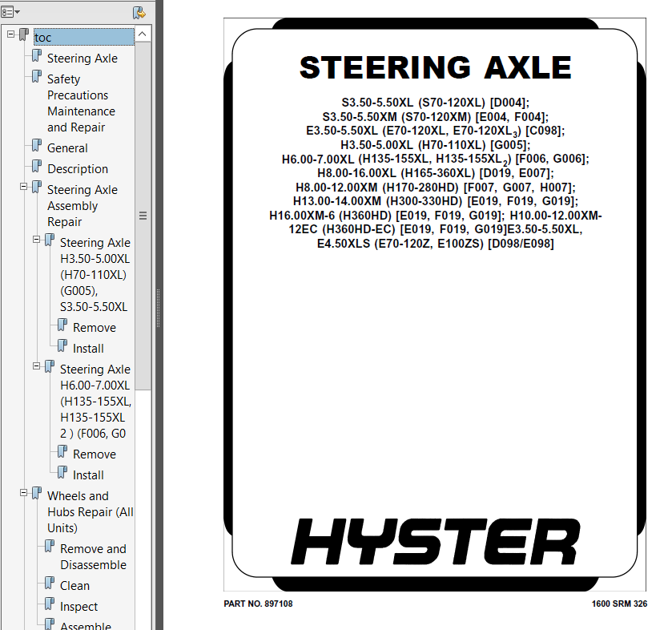This screenshot has width=672, height=630.
Task: Open the General bookmark
Action: pyautogui.click(x=67, y=148)
